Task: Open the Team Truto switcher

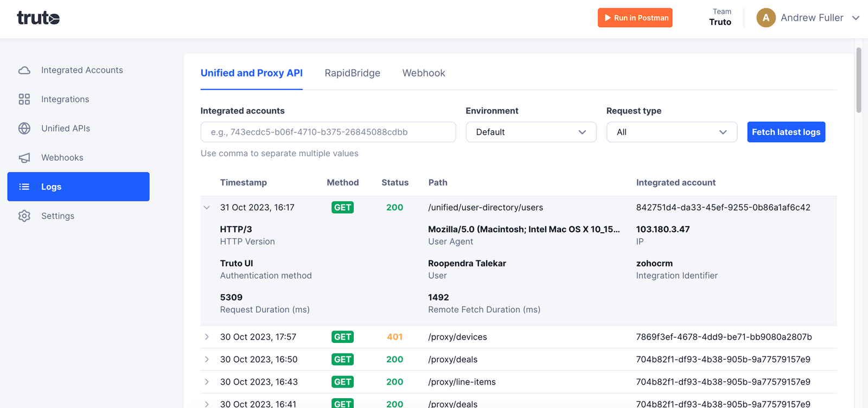Action: coord(720,17)
